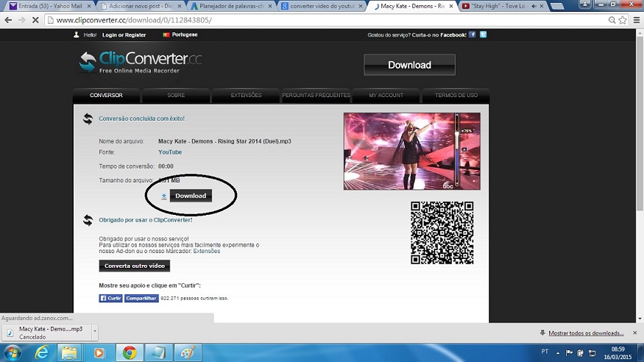Click the Facebook icon in top bar

473,35
